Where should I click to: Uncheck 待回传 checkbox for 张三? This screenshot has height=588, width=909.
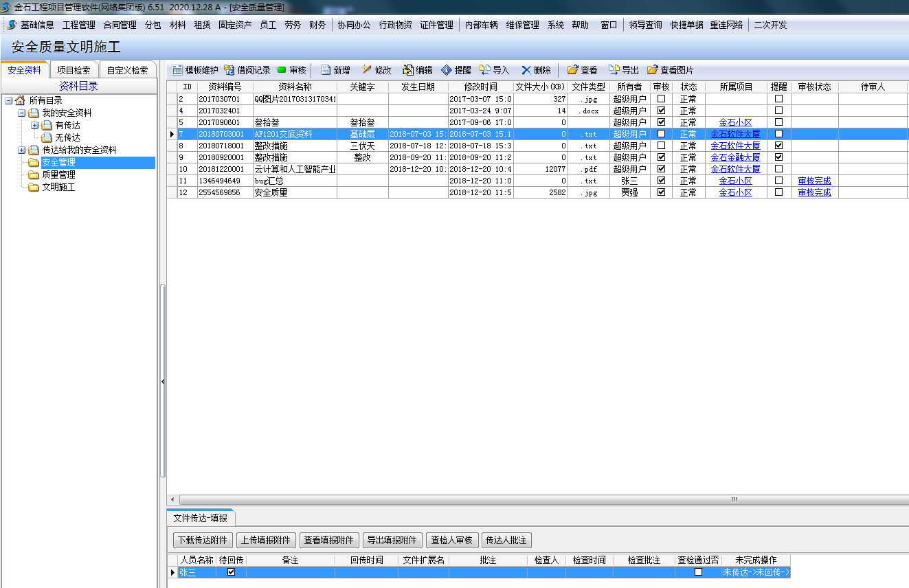click(231, 572)
